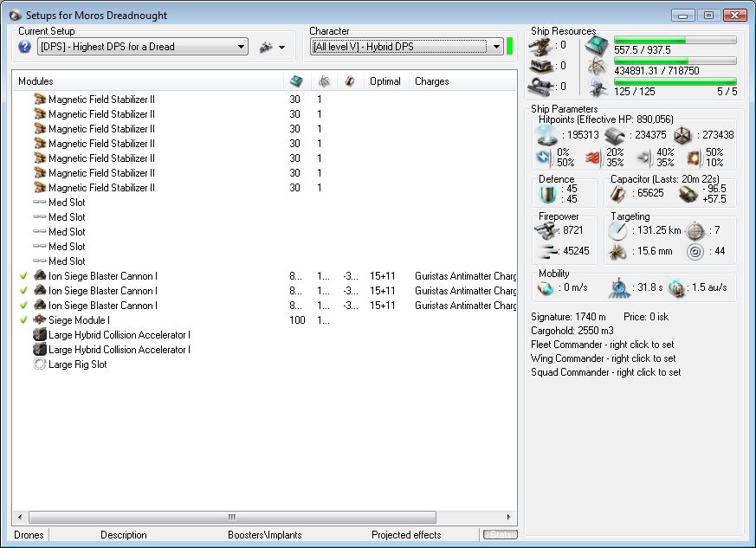The height and width of the screenshot is (548, 756).
Task: Click the capacitor capacity icon beside 65625
Action: [618, 194]
